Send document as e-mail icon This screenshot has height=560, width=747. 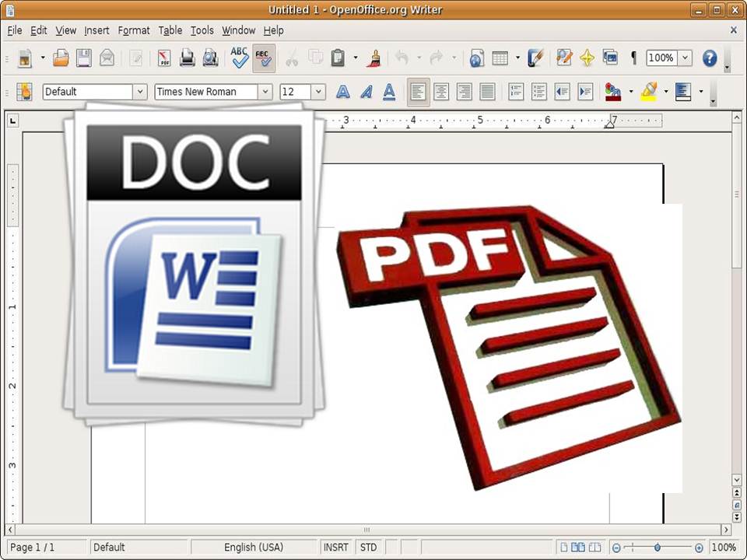pyautogui.click(x=107, y=58)
